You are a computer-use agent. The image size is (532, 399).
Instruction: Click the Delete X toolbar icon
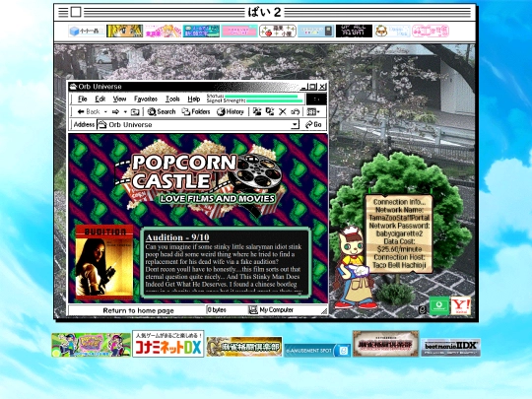point(283,111)
